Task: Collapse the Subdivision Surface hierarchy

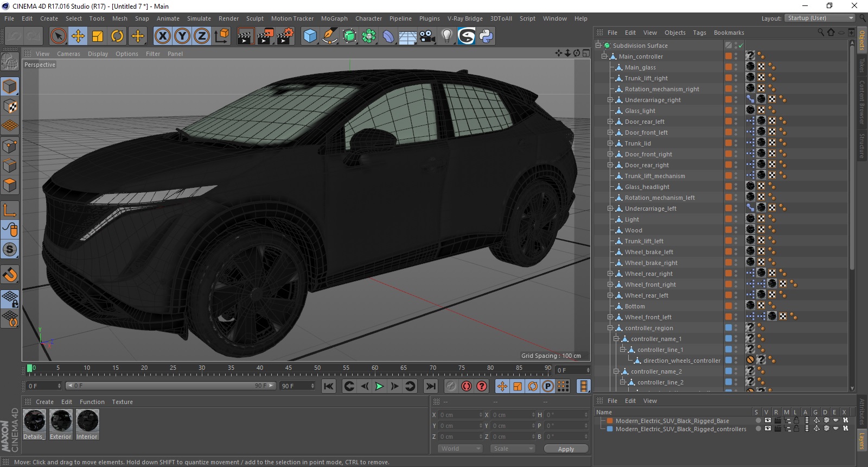Action: tap(598, 46)
